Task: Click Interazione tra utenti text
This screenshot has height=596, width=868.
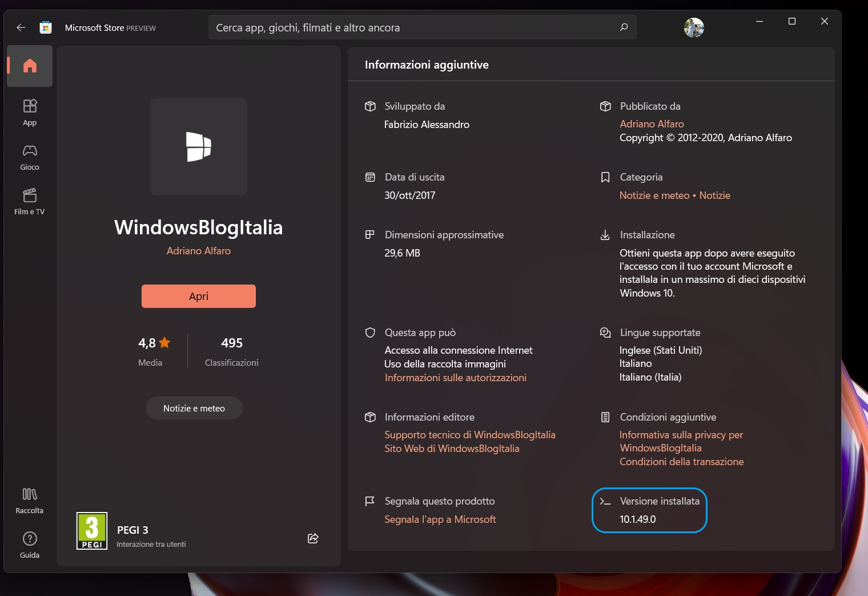Action: pyautogui.click(x=151, y=544)
